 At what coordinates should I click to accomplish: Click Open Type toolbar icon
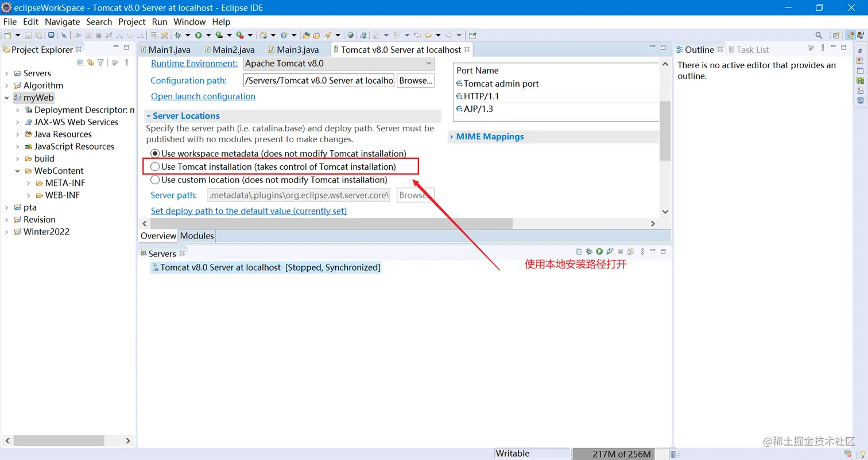coord(306,35)
